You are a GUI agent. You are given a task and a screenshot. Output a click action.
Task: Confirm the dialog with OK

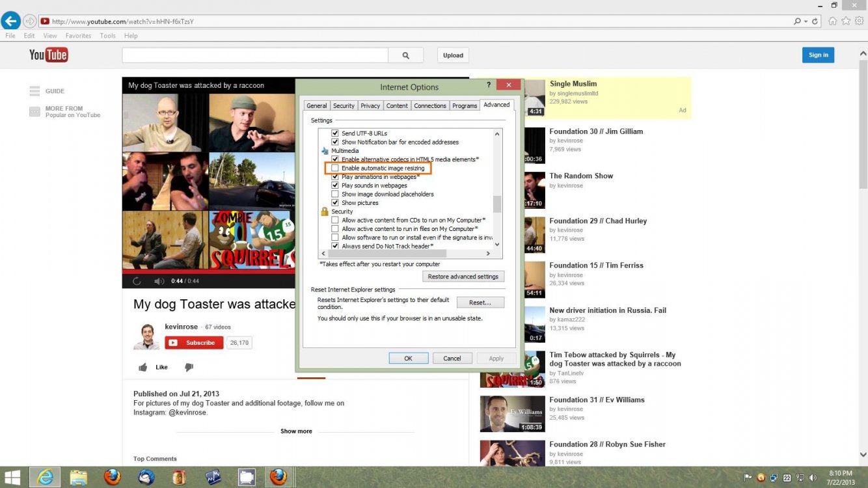(409, 359)
